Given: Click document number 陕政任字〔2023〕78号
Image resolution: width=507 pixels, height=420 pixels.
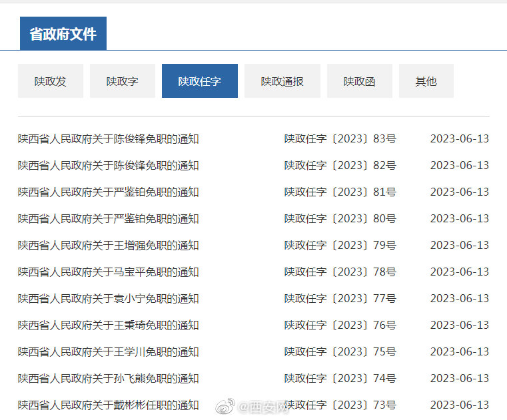Looking at the screenshot, I should coord(340,272).
